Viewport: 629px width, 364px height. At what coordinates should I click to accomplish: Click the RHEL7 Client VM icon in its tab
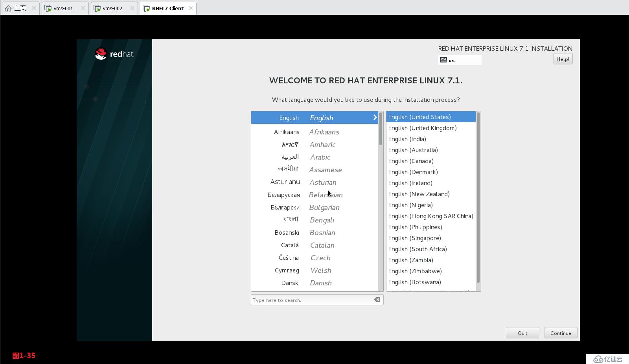pyautogui.click(x=146, y=8)
